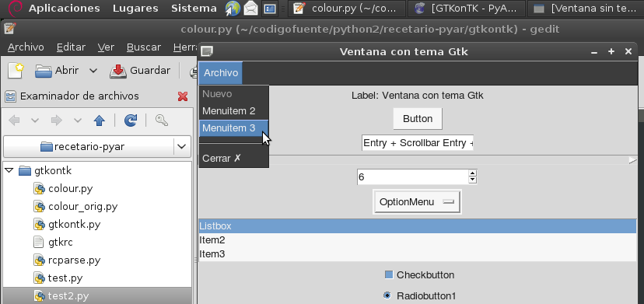
Task: Launch the terminal icon in the top panel
Action: point(269,9)
